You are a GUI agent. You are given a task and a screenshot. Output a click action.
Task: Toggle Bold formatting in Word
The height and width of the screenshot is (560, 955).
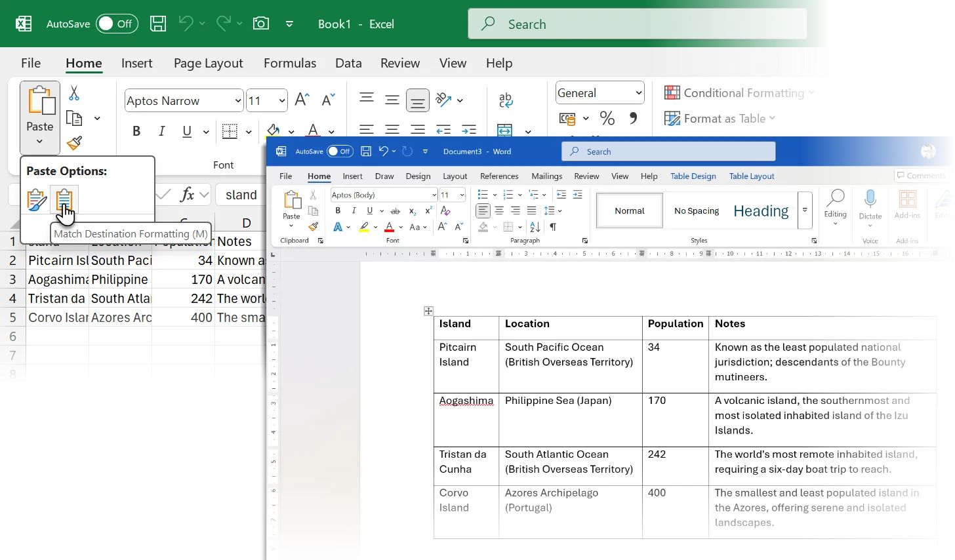click(338, 210)
